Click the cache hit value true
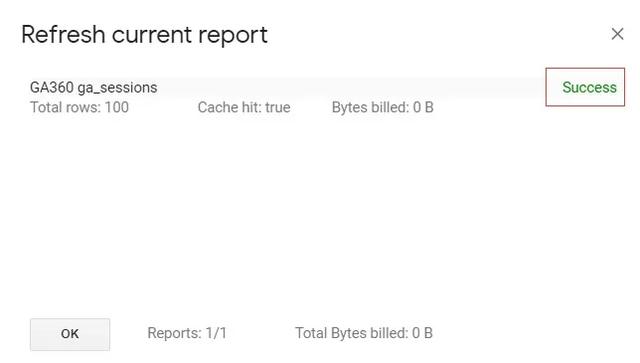640x363 pixels. [x=278, y=107]
